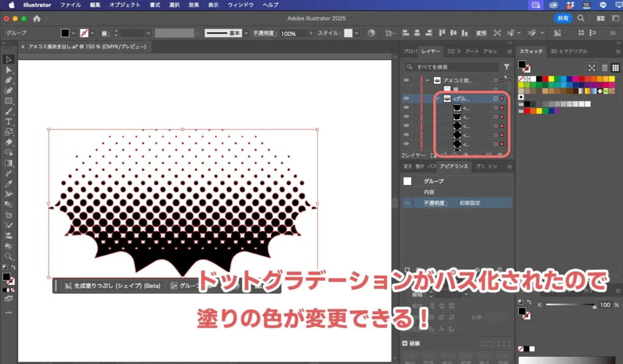Select the Type tool
This screenshot has width=623, height=364.
(9, 122)
